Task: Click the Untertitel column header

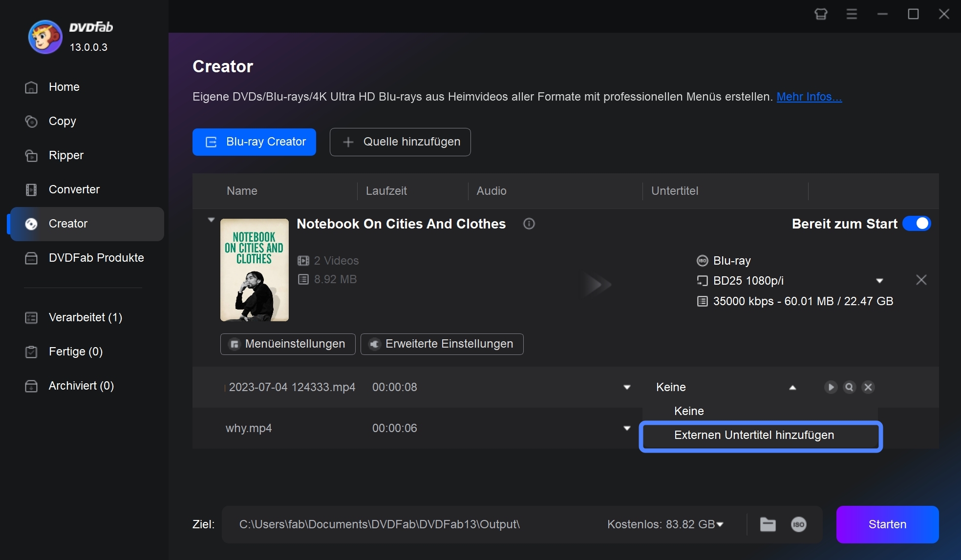Action: pos(675,191)
